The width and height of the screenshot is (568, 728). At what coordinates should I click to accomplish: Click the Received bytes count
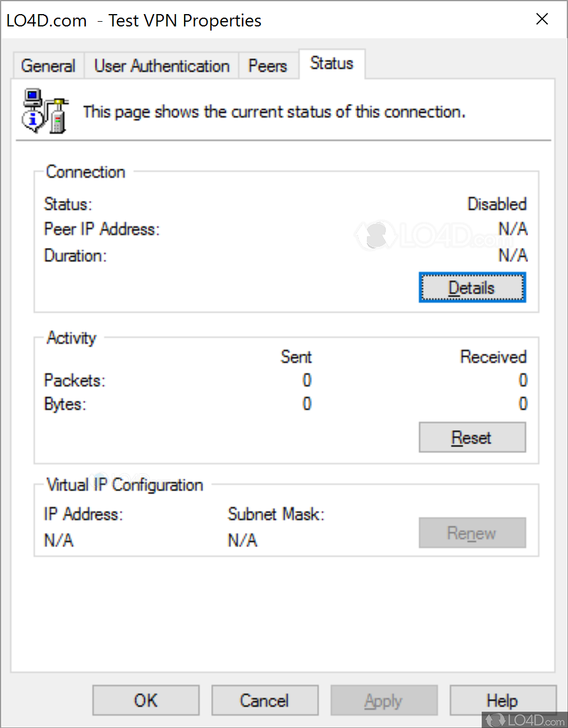[x=523, y=404]
